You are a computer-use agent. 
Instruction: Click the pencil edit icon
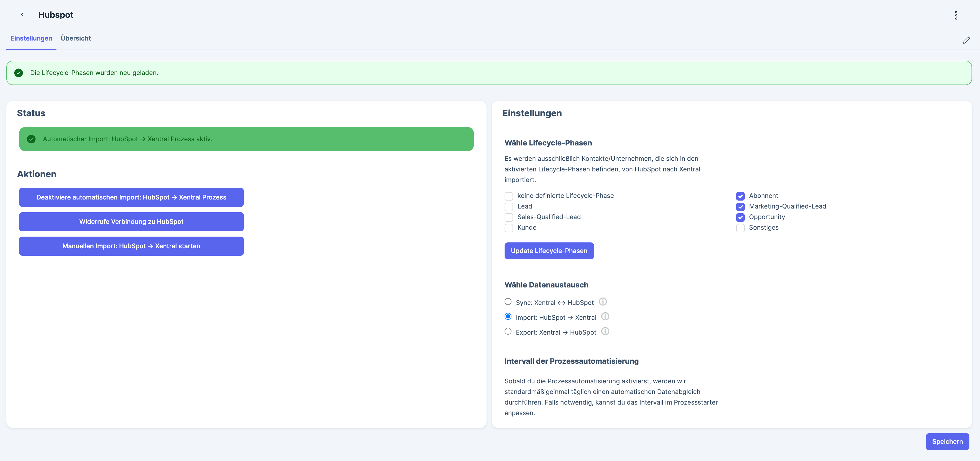966,40
